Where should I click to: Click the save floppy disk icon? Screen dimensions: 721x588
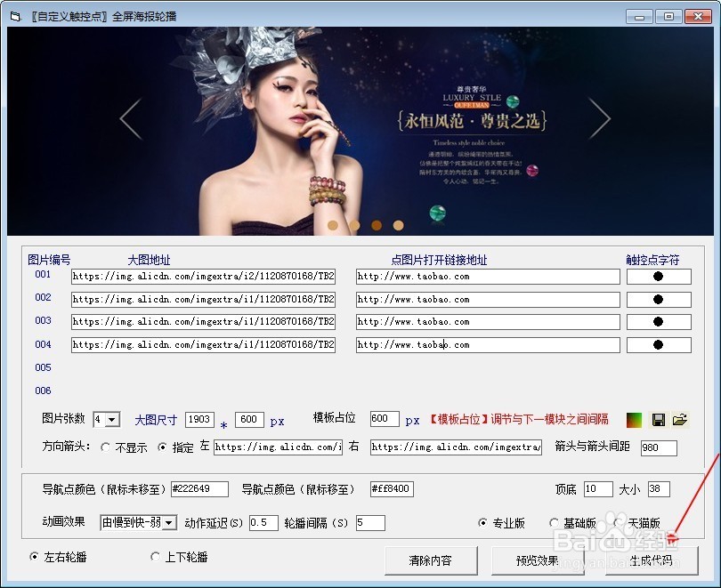click(658, 419)
